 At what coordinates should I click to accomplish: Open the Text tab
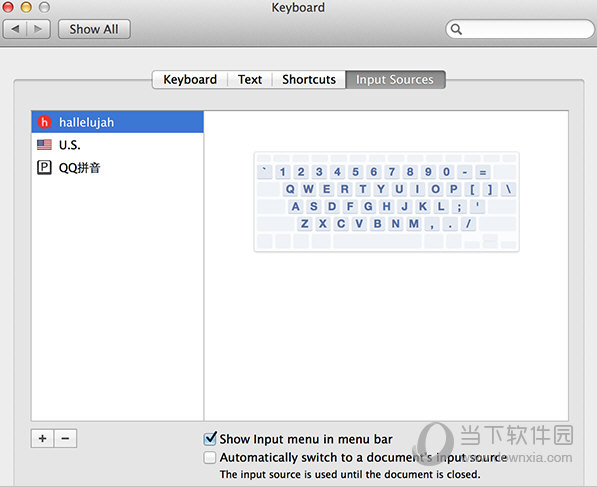[250, 80]
